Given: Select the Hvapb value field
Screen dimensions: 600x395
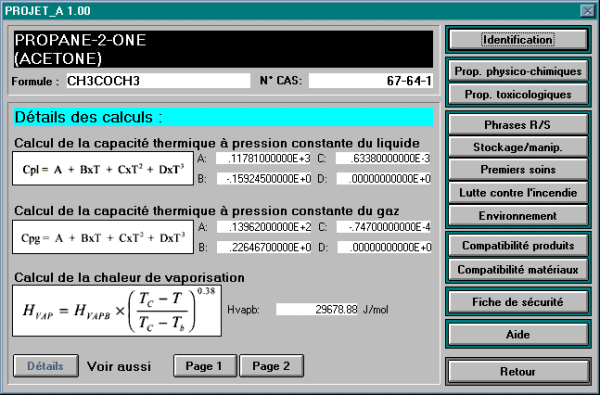Looking at the screenshot, I should [x=317, y=309].
